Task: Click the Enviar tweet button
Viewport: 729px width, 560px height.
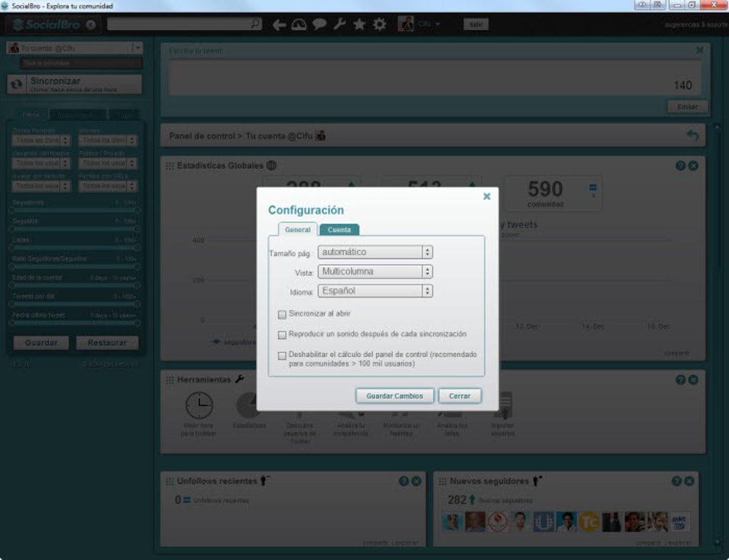Action: click(687, 106)
